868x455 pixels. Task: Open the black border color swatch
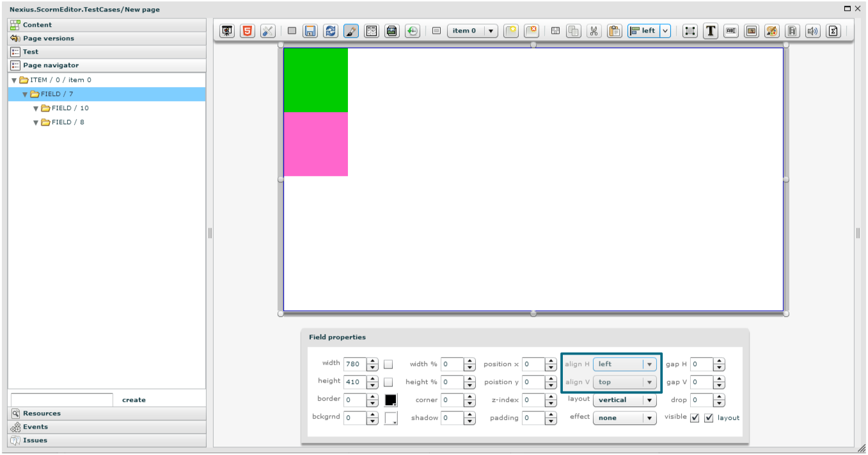click(x=391, y=400)
